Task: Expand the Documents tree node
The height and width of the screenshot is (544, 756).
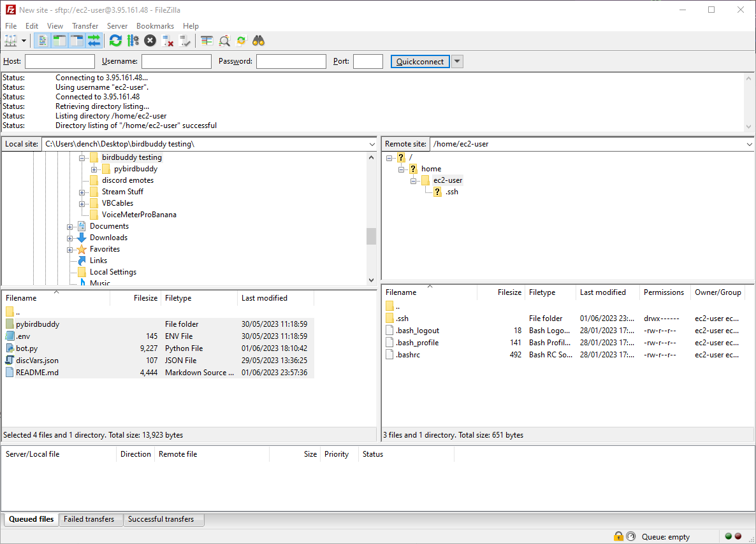Action: coord(70,227)
